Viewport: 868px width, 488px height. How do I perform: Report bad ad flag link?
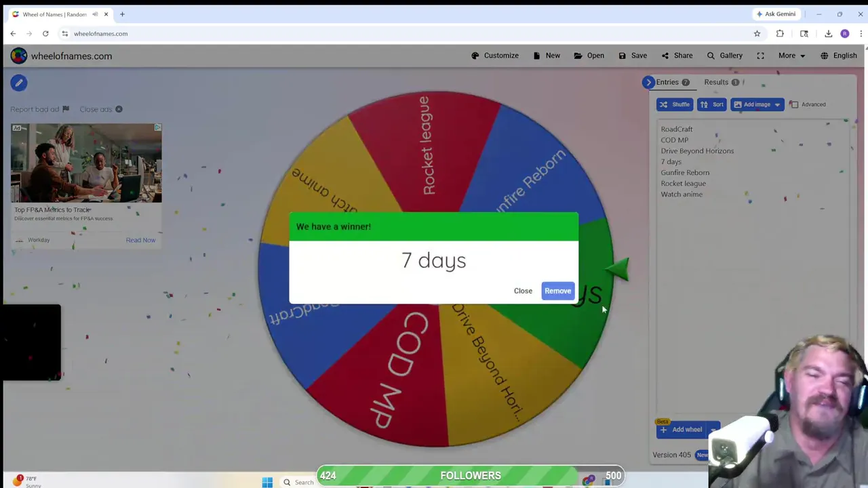40,109
